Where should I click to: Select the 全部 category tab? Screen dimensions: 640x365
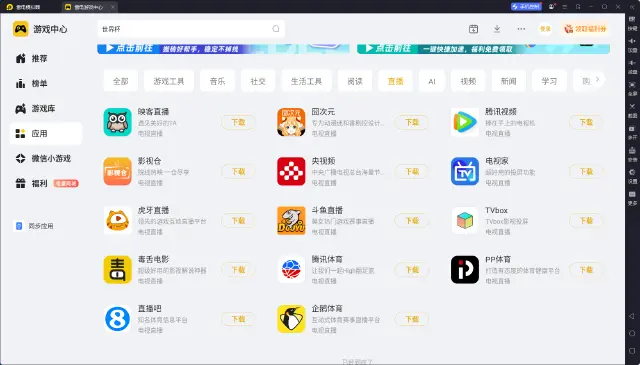[121, 81]
